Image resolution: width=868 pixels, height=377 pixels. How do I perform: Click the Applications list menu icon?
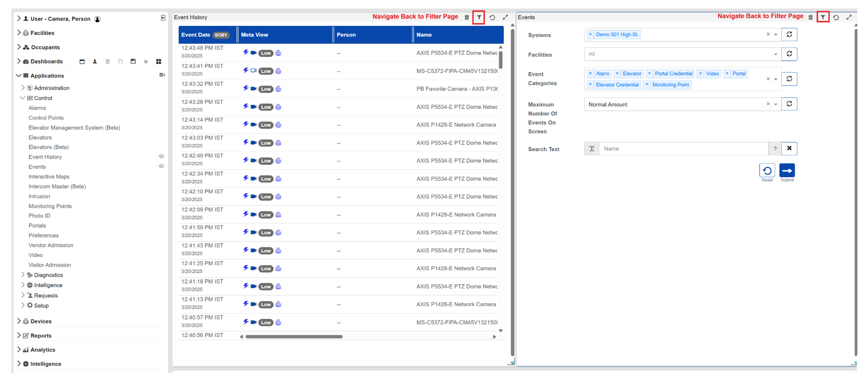162,75
